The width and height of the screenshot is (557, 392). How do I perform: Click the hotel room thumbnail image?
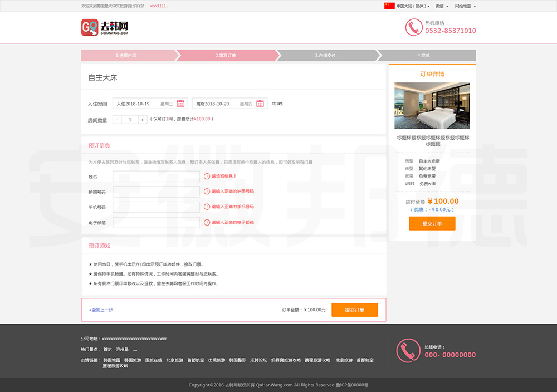click(432, 106)
